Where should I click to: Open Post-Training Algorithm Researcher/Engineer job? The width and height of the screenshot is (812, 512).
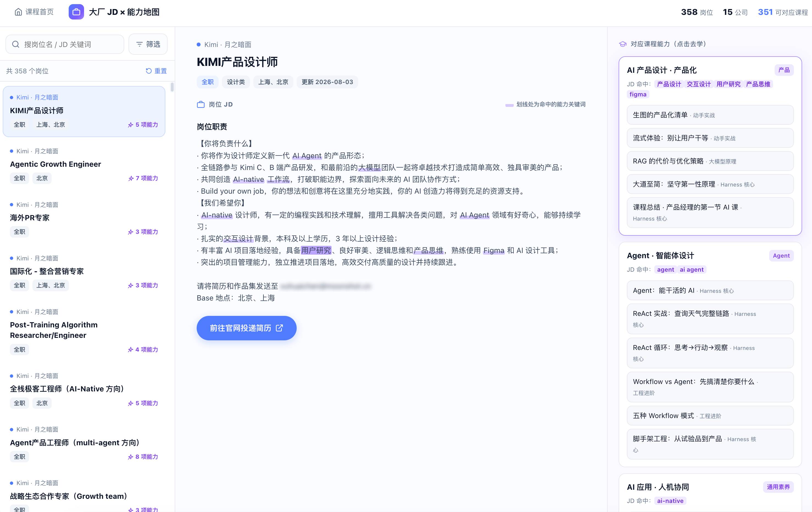click(84, 331)
